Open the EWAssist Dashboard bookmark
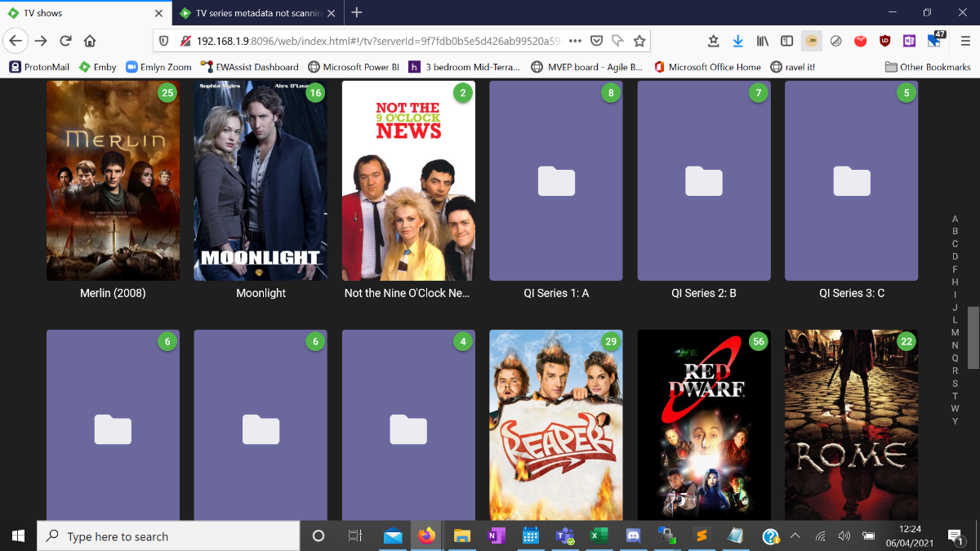This screenshot has width=980, height=551. tap(251, 67)
